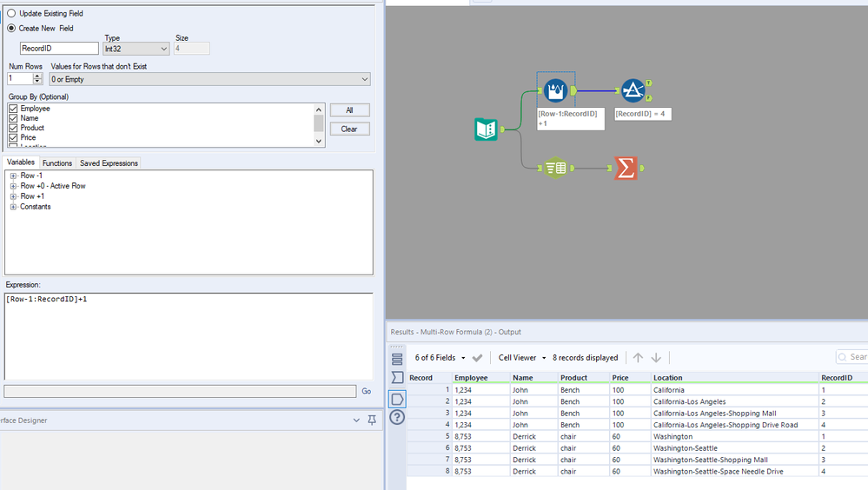Expand Row +0 - Active Row node
The image size is (868, 490).
coord(13,186)
